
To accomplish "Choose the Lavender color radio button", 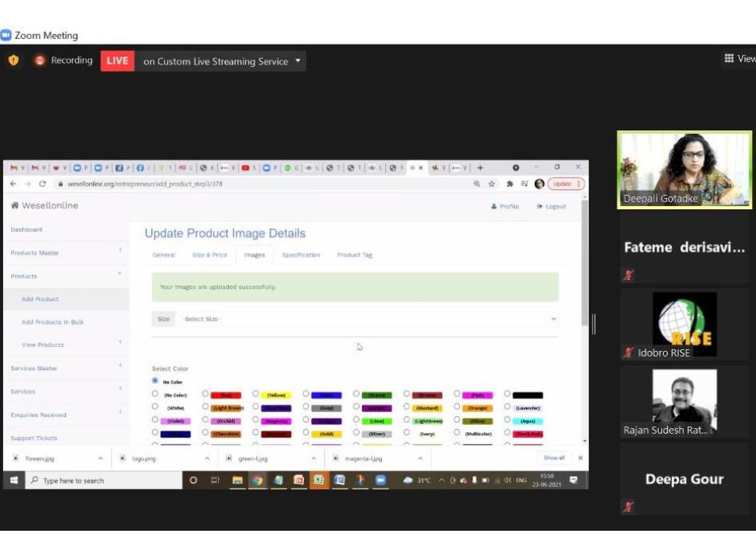I will coord(507,407).
